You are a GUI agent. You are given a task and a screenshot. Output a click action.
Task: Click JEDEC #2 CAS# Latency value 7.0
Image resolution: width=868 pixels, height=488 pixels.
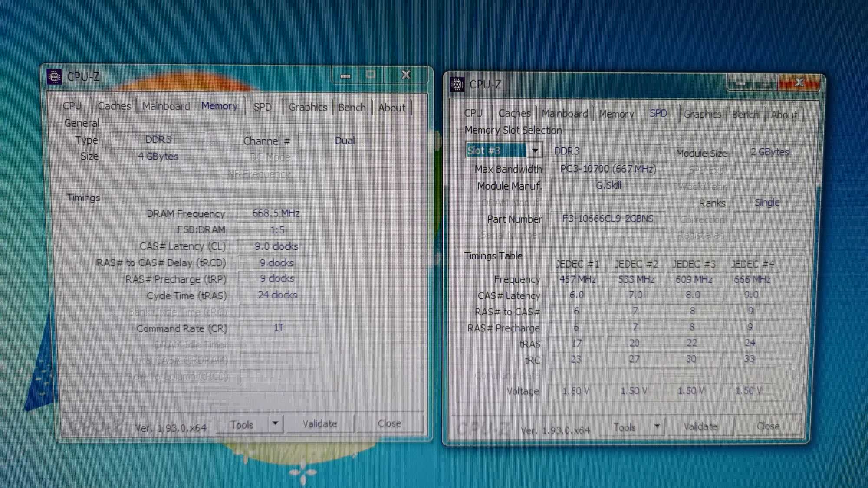coord(635,295)
